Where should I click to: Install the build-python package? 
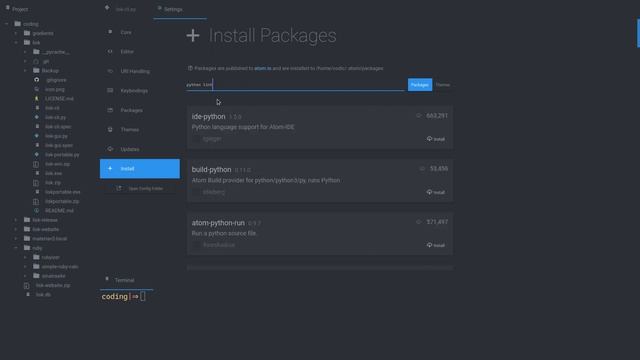[x=436, y=192]
